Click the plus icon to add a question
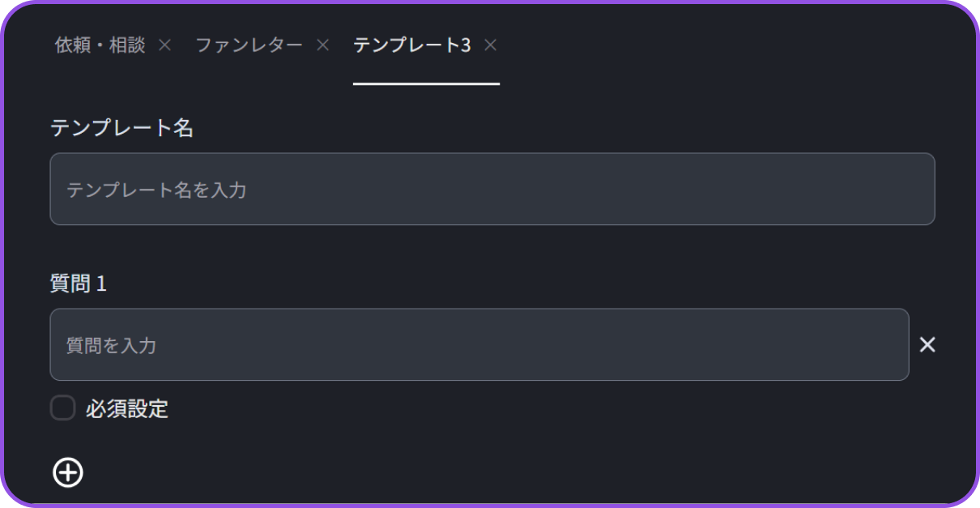Viewport: 980px width, 508px height. pyautogui.click(x=68, y=472)
